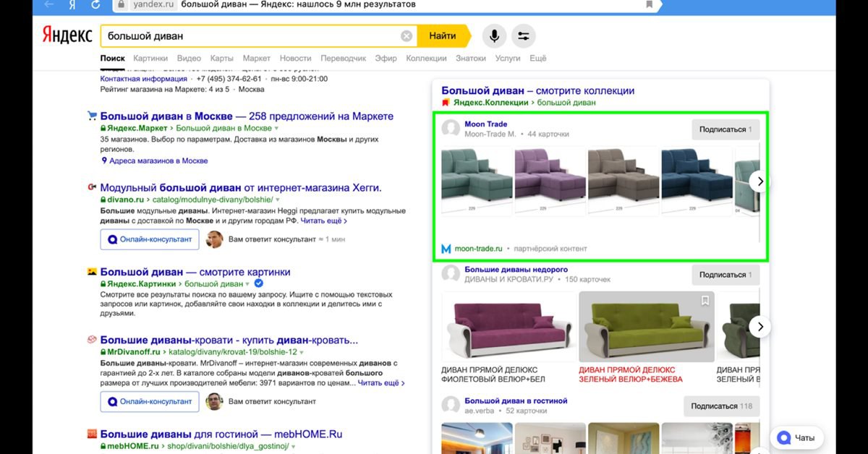Open 'Большие диваны для гостиной — mebHOME.Ru' link
The width and height of the screenshot is (868, 454).
pyautogui.click(x=221, y=434)
